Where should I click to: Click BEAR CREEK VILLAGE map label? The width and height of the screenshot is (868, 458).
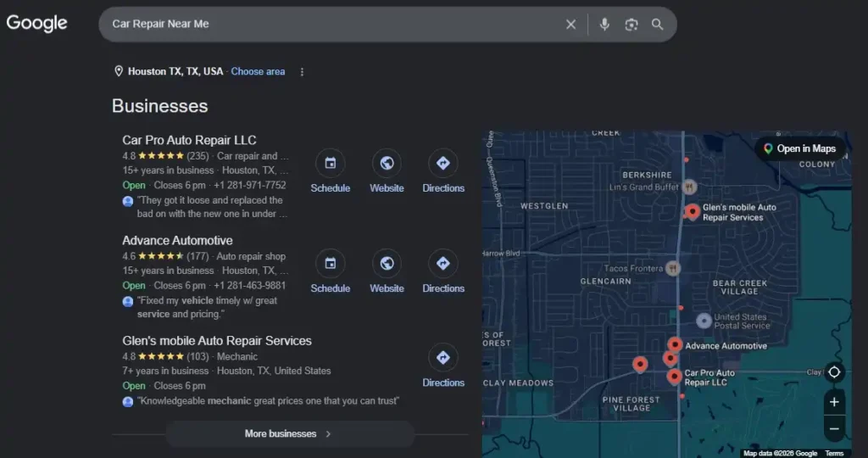(x=739, y=288)
